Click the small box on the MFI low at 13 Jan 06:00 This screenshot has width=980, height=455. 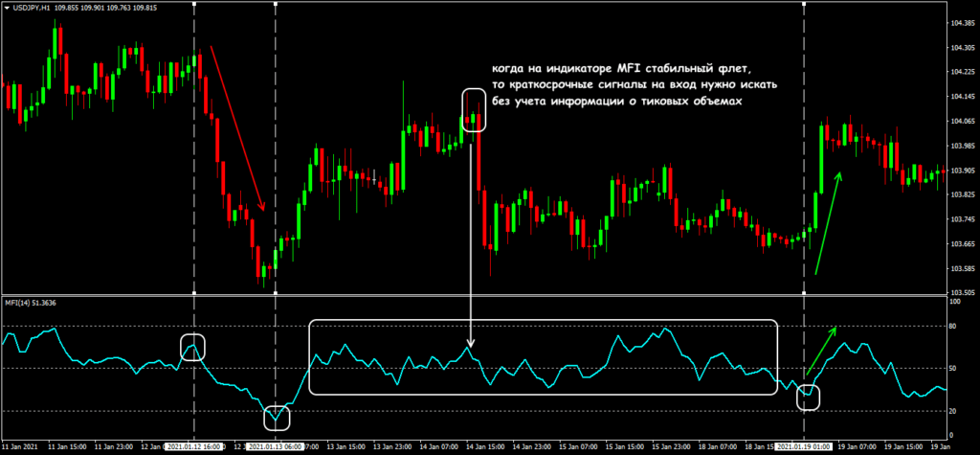point(276,417)
